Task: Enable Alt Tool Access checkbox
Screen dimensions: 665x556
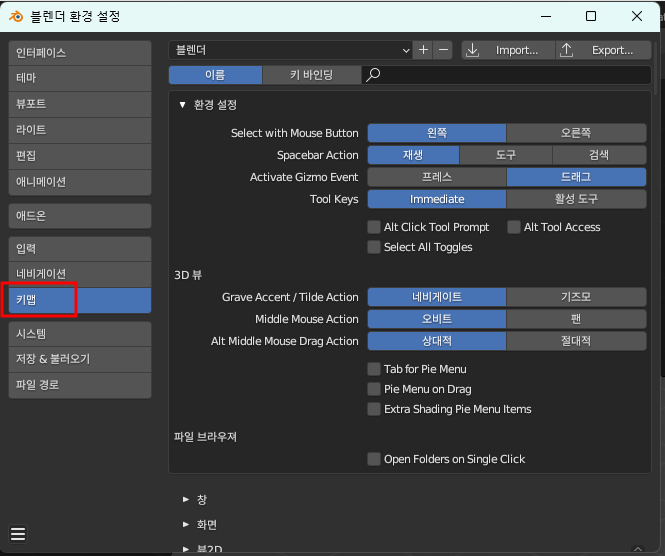Action: click(x=514, y=227)
